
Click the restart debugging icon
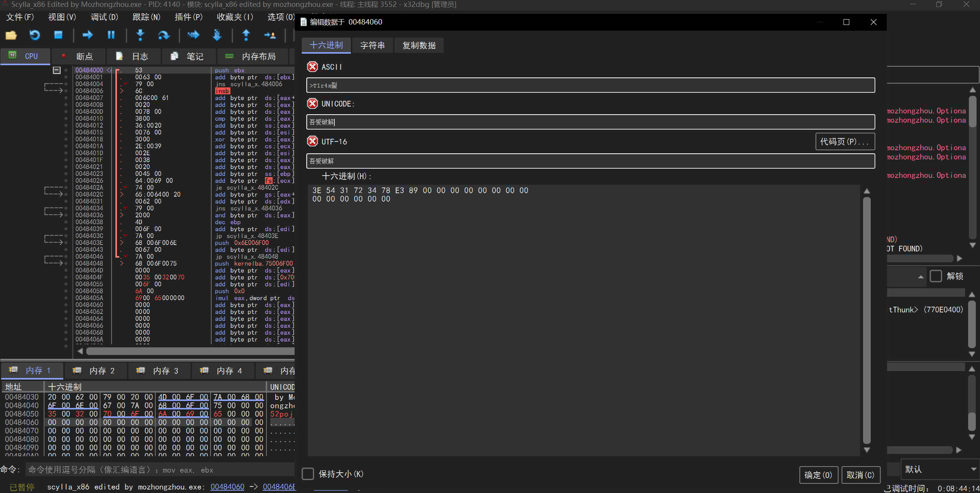click(35, 35)
